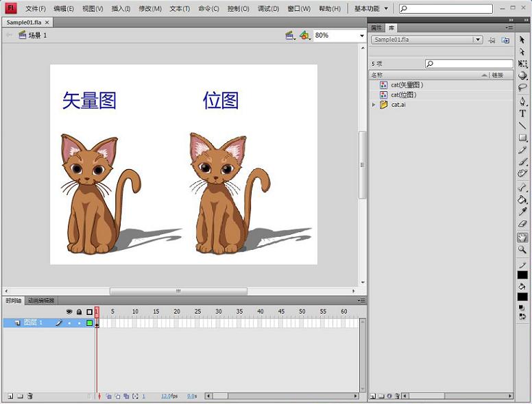Click the pin library icon
This screenshot has height=404, width=532.
click(x=492, y=40)
